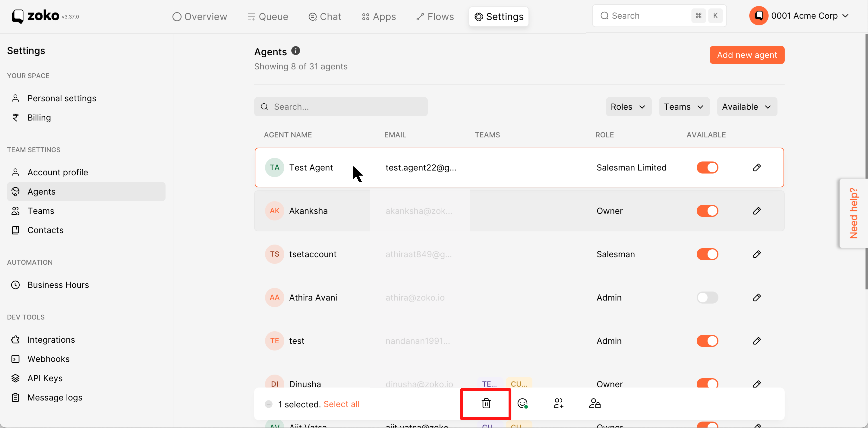868x428 pixels.
Task: Click the akanksha@zok... email
Action: [x=419, y=211]
